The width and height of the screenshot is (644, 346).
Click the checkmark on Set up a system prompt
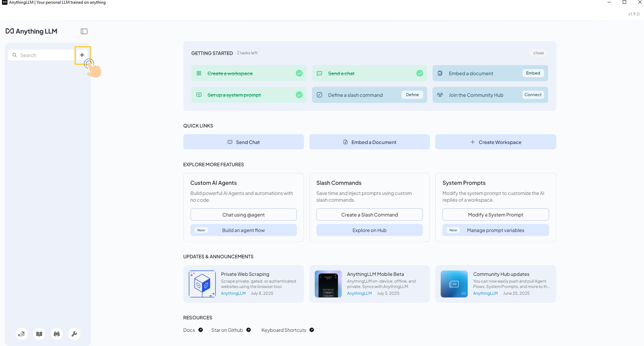pyautogui.click(x=299, y=95)
